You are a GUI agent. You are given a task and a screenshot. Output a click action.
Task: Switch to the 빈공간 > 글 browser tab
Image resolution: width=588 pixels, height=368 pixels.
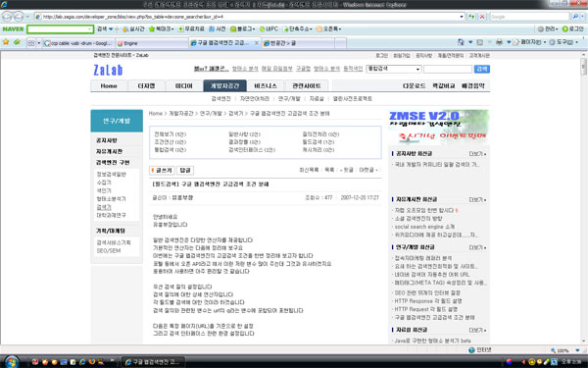coord(298,43)
